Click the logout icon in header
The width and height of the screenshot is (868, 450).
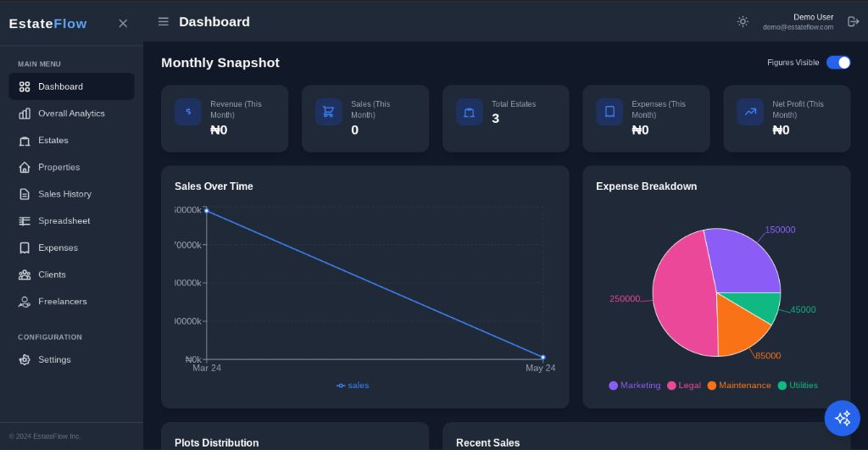click(x=853, y=21)
